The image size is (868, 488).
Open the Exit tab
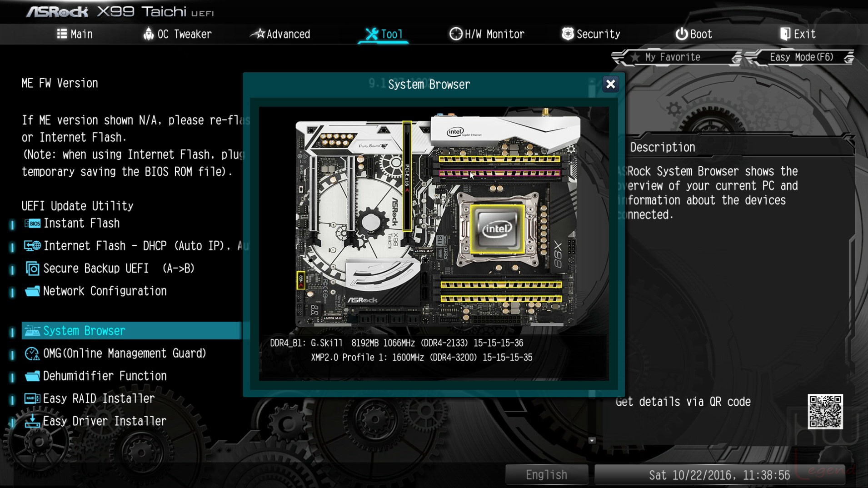click(x=798, y=34)
